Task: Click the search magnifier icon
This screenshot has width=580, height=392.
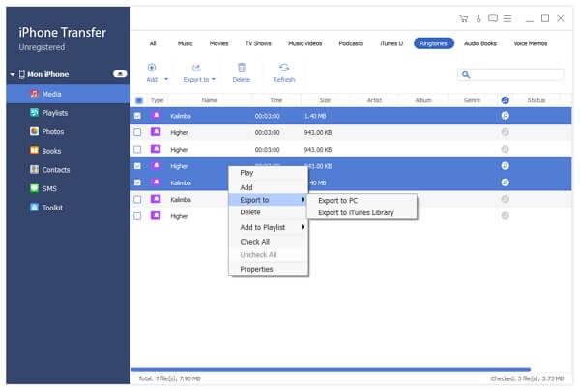Action: pos(466,75)
